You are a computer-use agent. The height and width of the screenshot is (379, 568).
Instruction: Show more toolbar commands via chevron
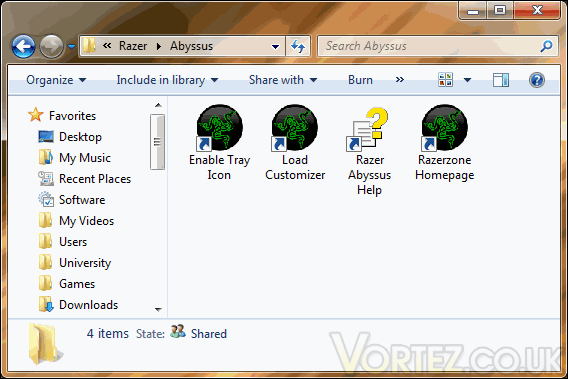point(400,79)
